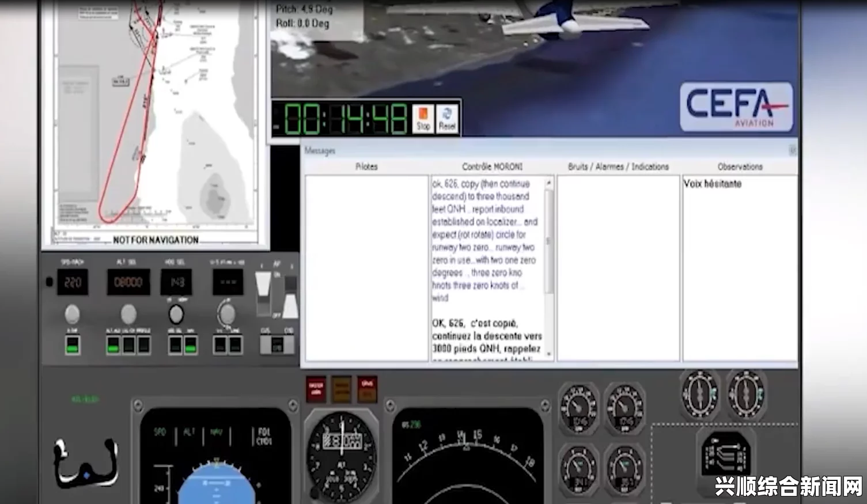
Task: Toggle the LAND mode button
Action: (235, 345)
